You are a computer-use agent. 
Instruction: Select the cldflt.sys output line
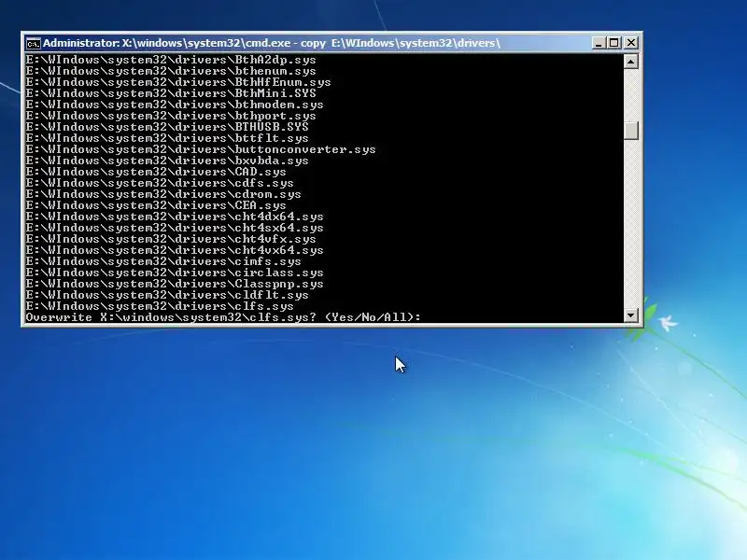pos(167,295)
